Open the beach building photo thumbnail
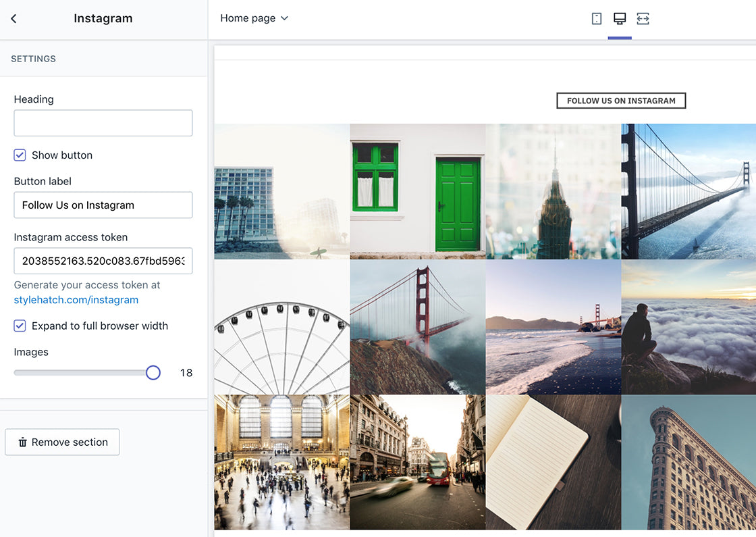This screenshot has height=537, width=756. click(282, 192)
